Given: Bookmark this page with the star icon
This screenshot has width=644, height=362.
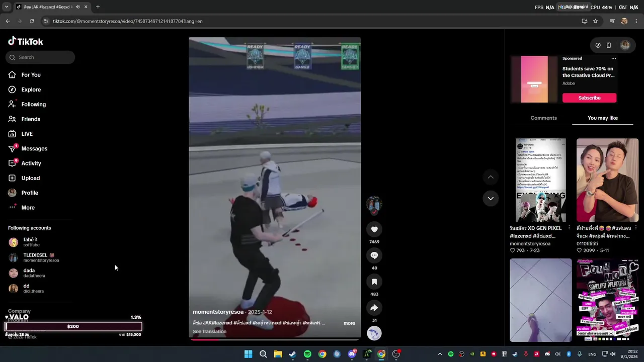Looking at the screenshot, I should (595, 21).
